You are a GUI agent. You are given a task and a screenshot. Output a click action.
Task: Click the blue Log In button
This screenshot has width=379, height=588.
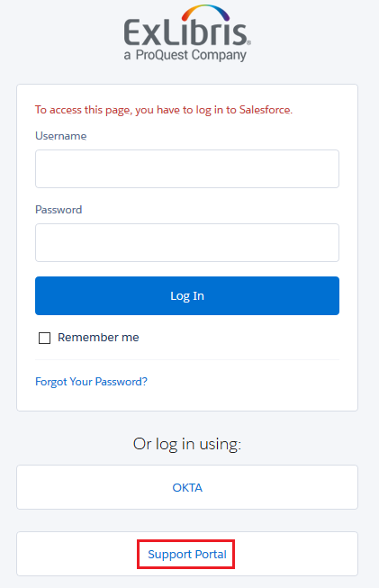(187, 296)
